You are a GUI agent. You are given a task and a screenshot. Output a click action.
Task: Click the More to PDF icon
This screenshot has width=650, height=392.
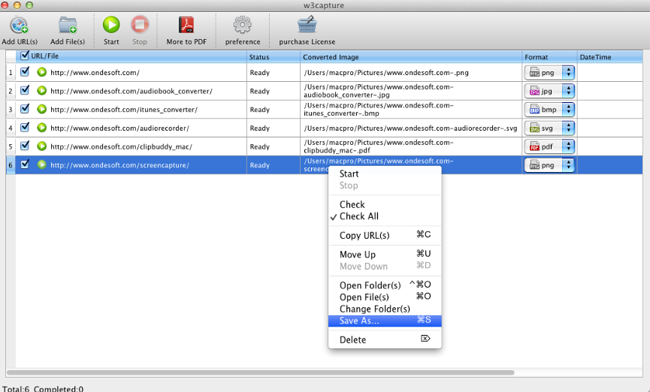point(186,25)
